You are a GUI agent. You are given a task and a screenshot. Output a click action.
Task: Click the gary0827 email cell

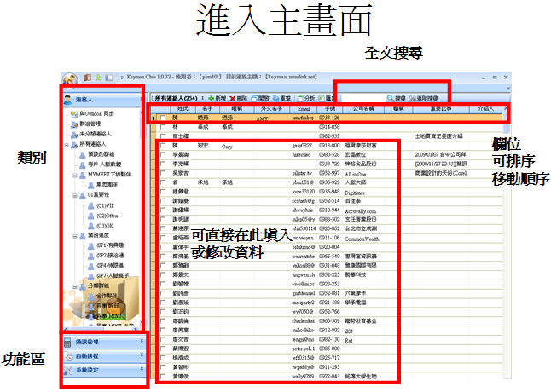pyautogui.click(x=302, y=146)
